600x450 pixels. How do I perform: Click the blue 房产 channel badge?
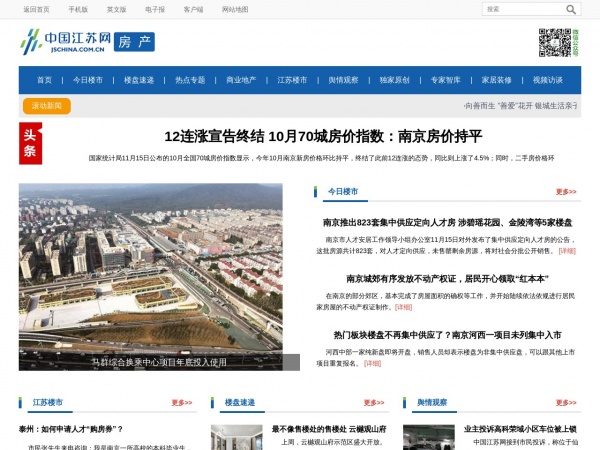[134, 42]
